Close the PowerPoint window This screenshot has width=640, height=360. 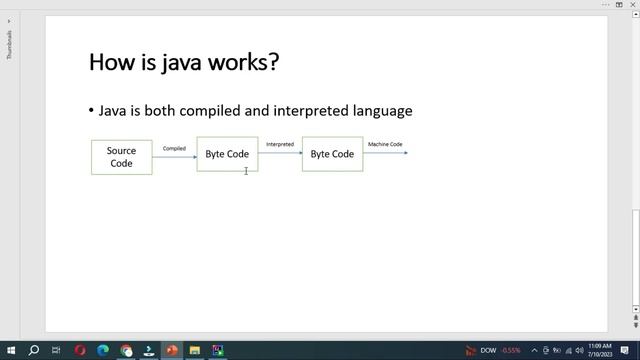633,4
